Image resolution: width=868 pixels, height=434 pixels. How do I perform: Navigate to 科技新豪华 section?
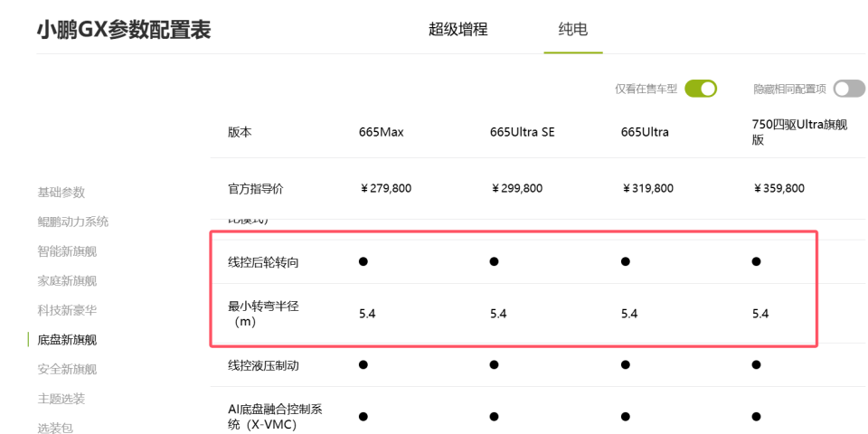[x=67, y=310]
